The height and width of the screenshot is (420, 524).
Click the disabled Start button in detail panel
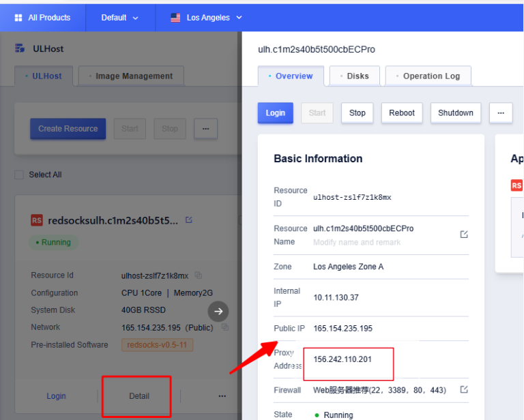(x=317, y=113)
